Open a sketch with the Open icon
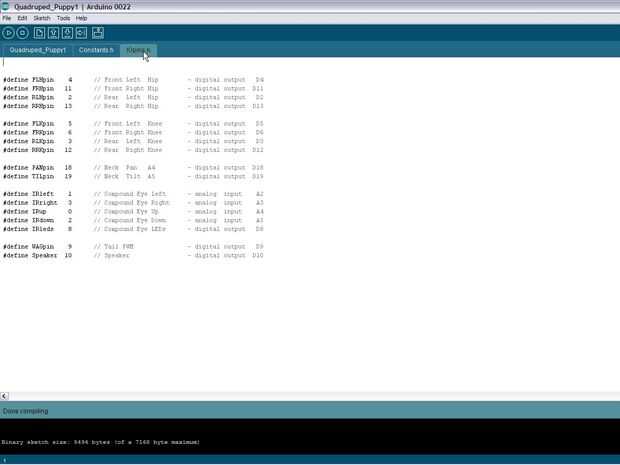This screenshot has width=620, height=465. pos(53,33)
